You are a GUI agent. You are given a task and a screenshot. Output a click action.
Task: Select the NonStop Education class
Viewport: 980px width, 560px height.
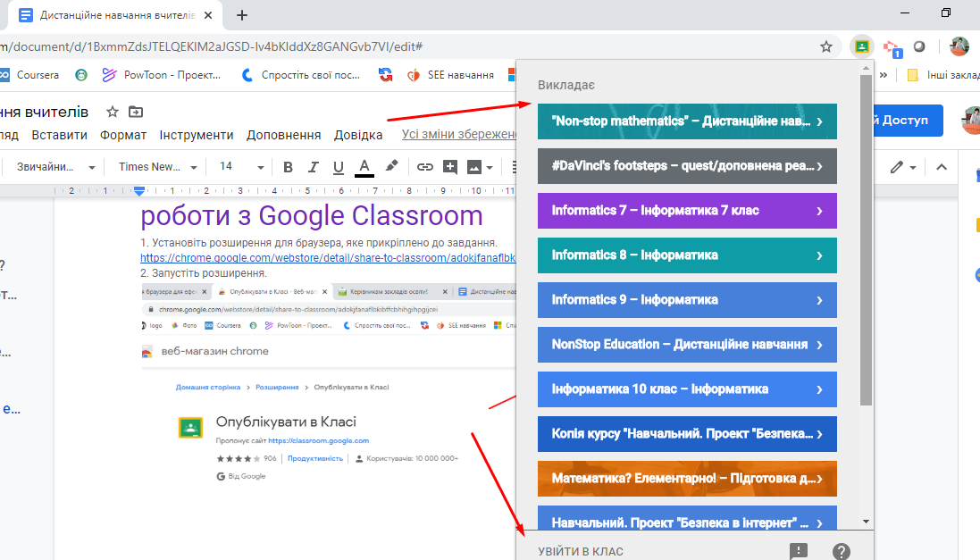click(687, 345)
